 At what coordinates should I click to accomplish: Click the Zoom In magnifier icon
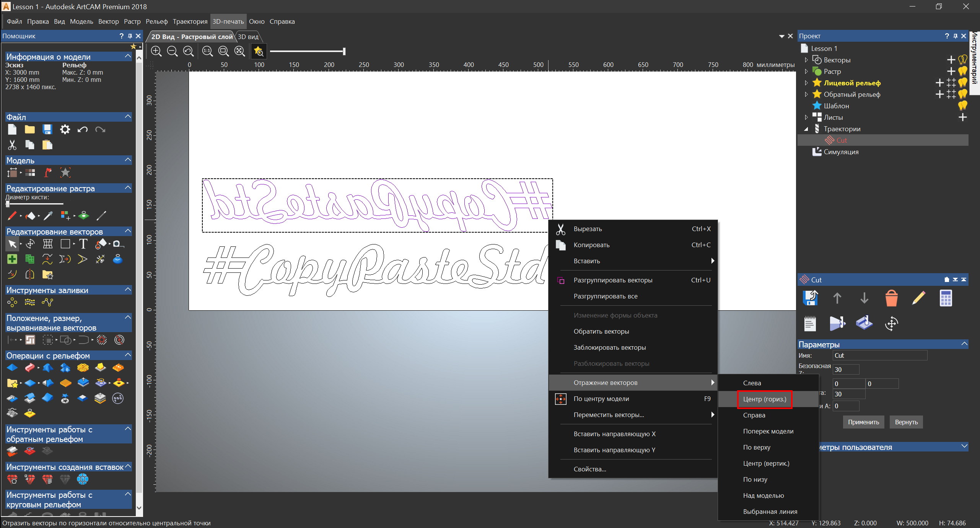pos(156,51)
